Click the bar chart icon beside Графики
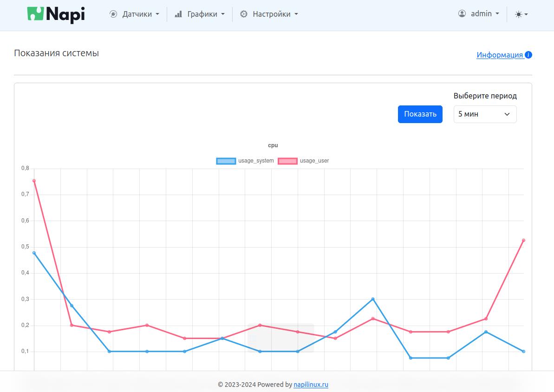 pos(178,14)
